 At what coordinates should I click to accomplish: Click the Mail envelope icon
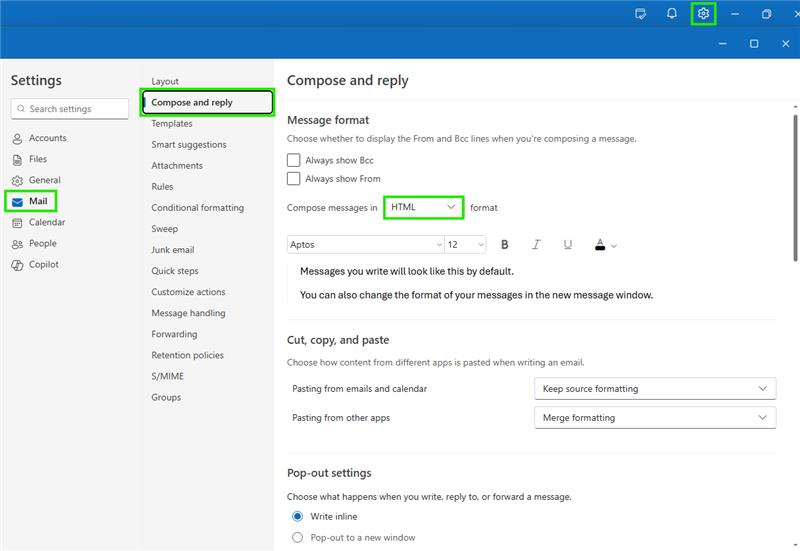pyautogui.click(x=17, y=202)
